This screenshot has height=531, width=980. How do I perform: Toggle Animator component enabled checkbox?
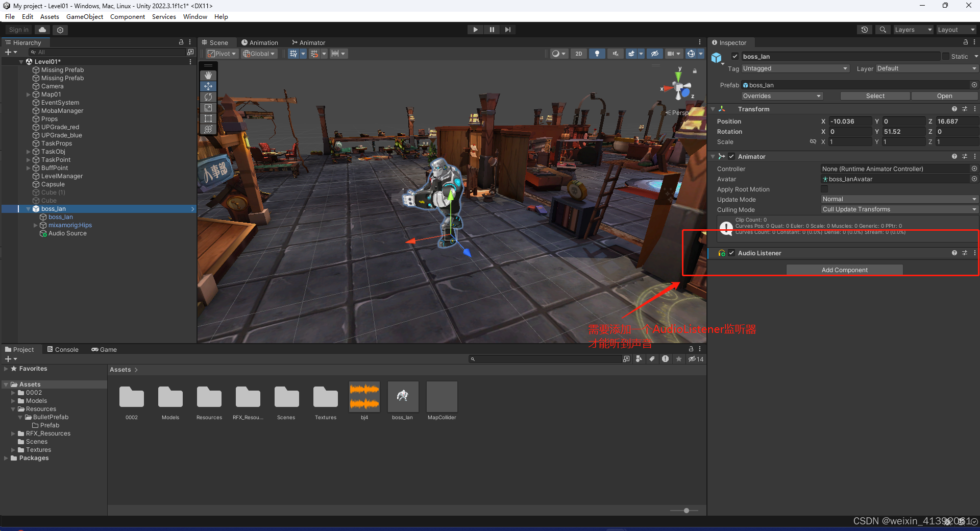(x=731, y=157)
